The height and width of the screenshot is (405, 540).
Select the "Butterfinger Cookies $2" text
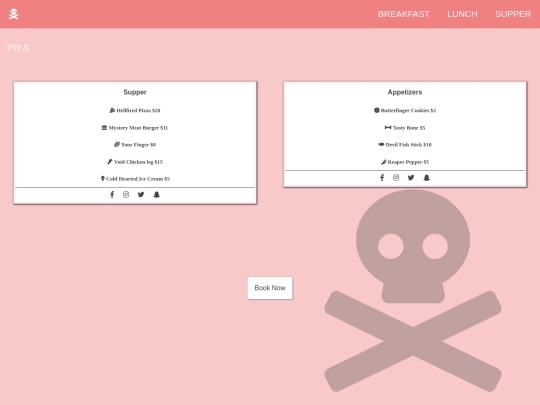[408, 111]
